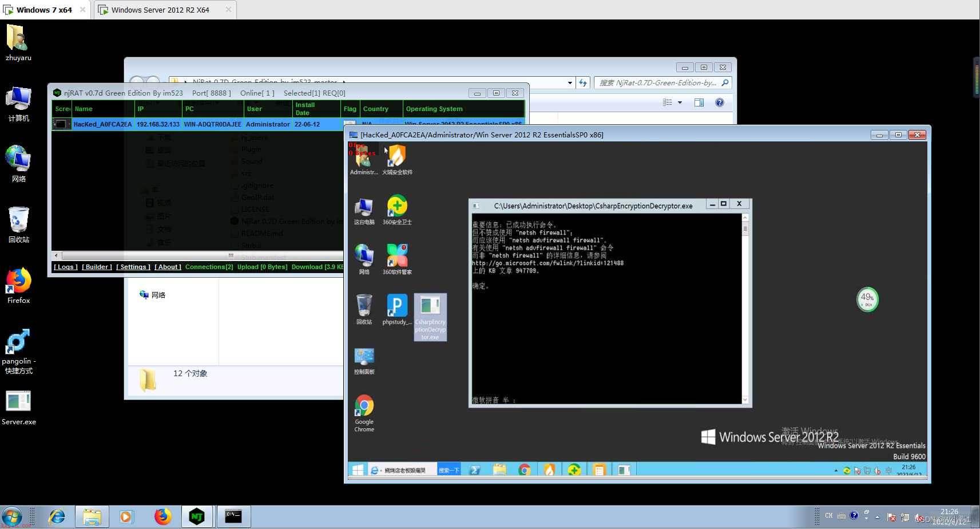Show hidden icons arrow in Windows 7 tray
Viewport: 980px width, 529px height.
pyautogui.click(x=877, y=517)
